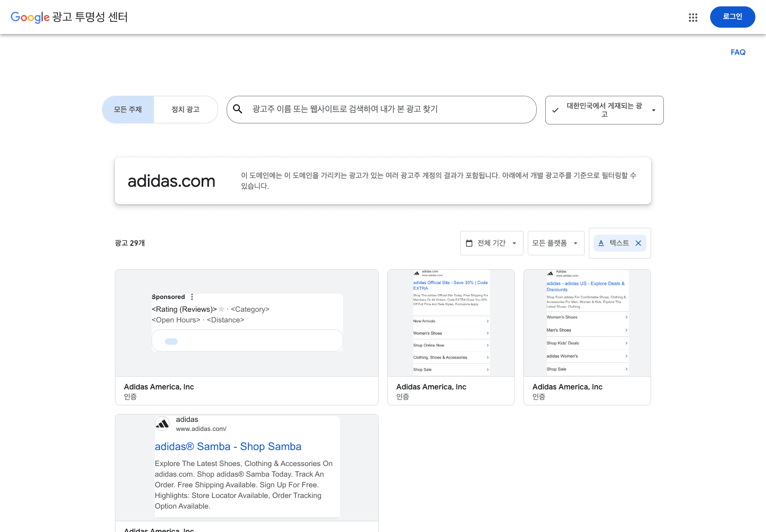Click the calendar icon in 전체 기간
766x532 pixels.
(469, 243)
